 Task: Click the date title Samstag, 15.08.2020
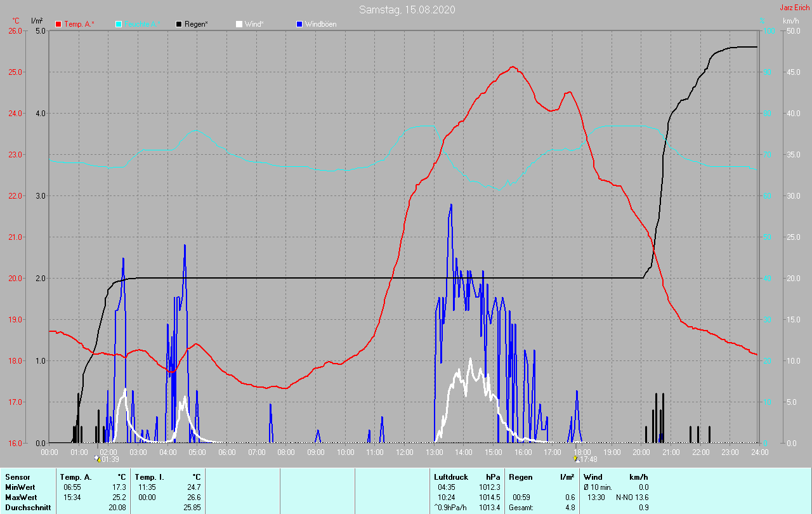[407, 10]
